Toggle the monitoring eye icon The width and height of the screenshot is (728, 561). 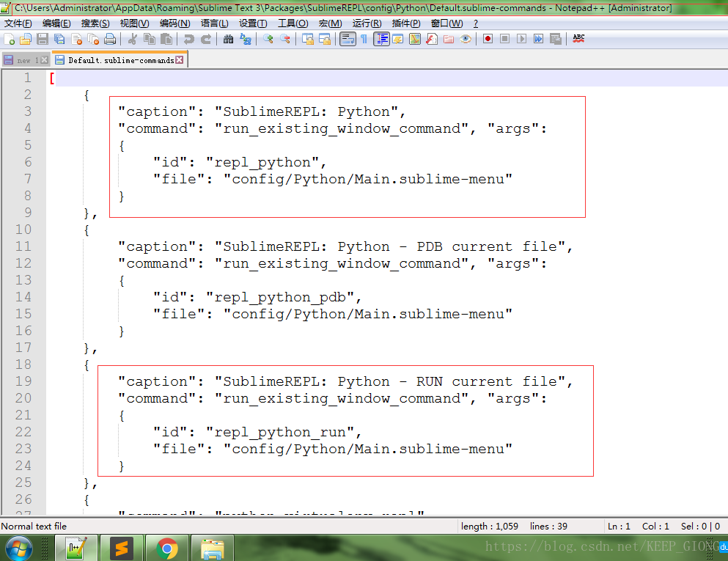(466, 39)
